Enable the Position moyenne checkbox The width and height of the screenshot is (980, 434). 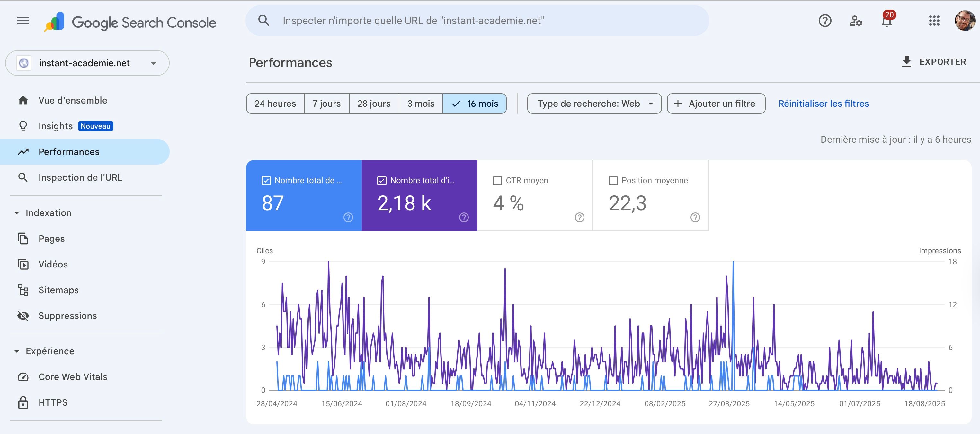[x=613, y=180]
